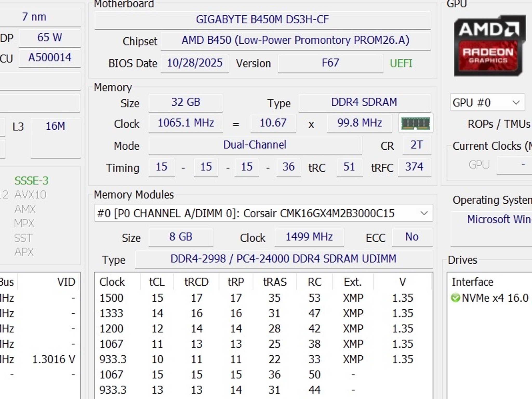Click the greyed AVX10 feature label
Viewport: 532px width, 399px height.
point(30,195)
